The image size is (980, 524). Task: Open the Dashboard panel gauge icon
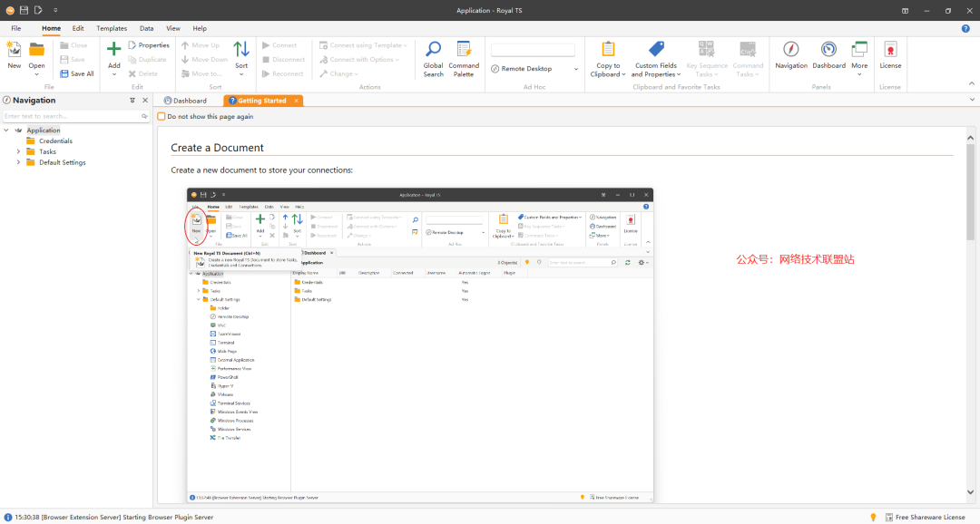point(828,49)
